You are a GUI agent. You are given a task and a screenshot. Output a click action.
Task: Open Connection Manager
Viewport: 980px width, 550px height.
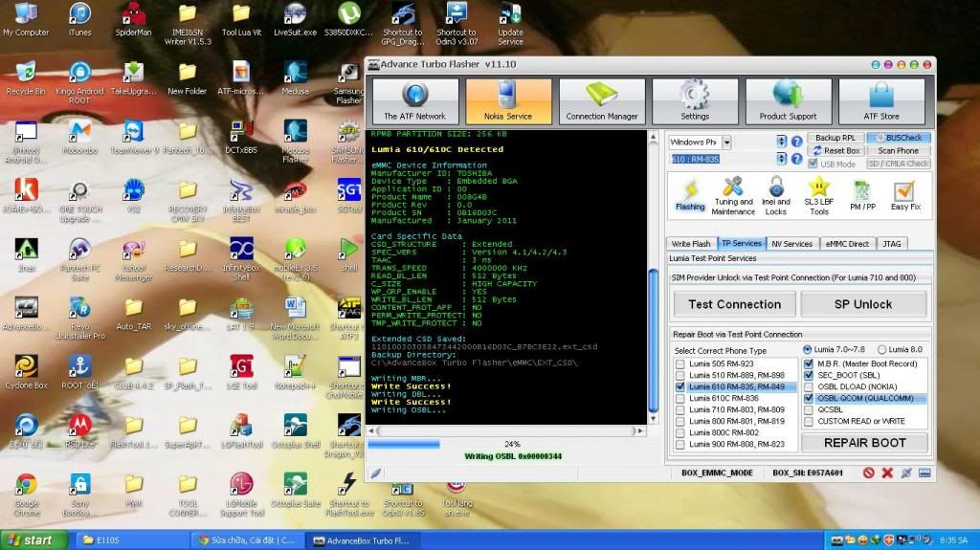point(601,101)
